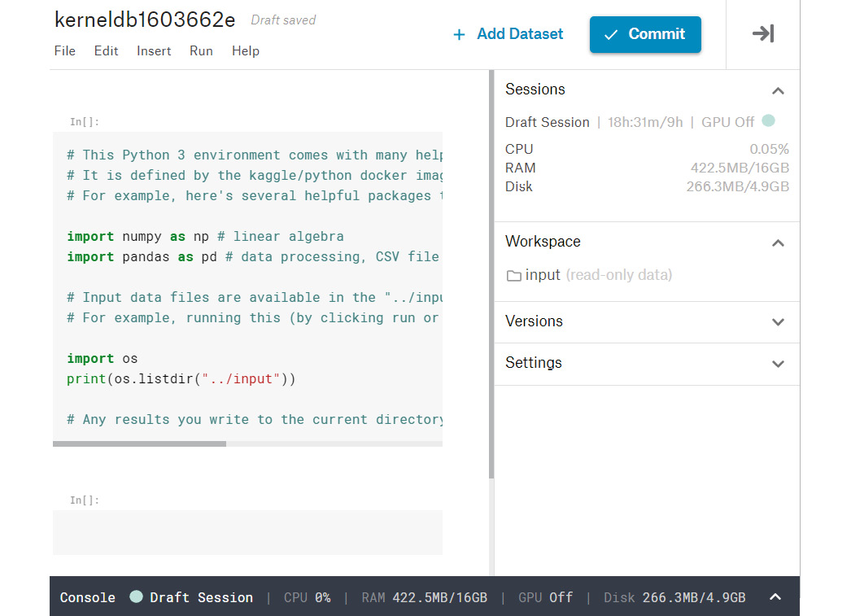Image resolution: width=851 pixels, height=616 pixels.
Task: Click the 18h:31m/9h session time
Action: click(645, 122)
